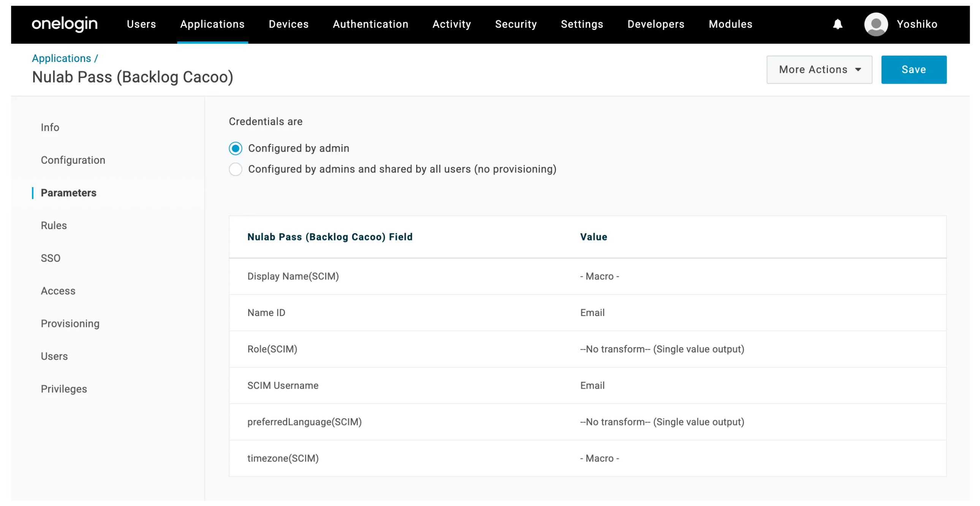Image resolution: width=980 pixels, height=506 pixels.
Task: Click the No transform value for preferredLanguage(SCIM)
Action: coord(662,422)
